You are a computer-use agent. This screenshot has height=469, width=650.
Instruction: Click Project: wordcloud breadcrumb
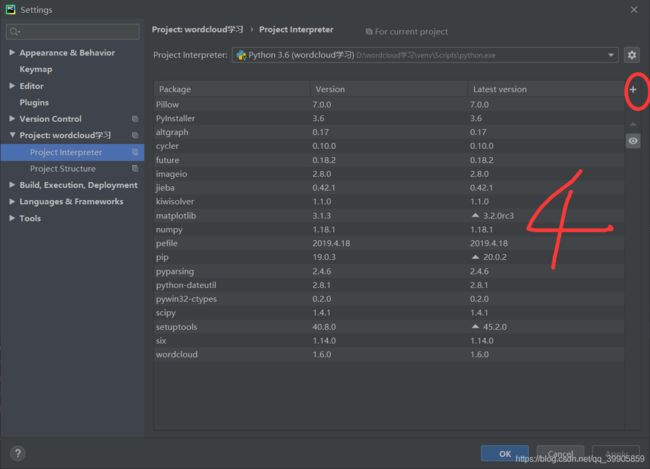point(197,30)
